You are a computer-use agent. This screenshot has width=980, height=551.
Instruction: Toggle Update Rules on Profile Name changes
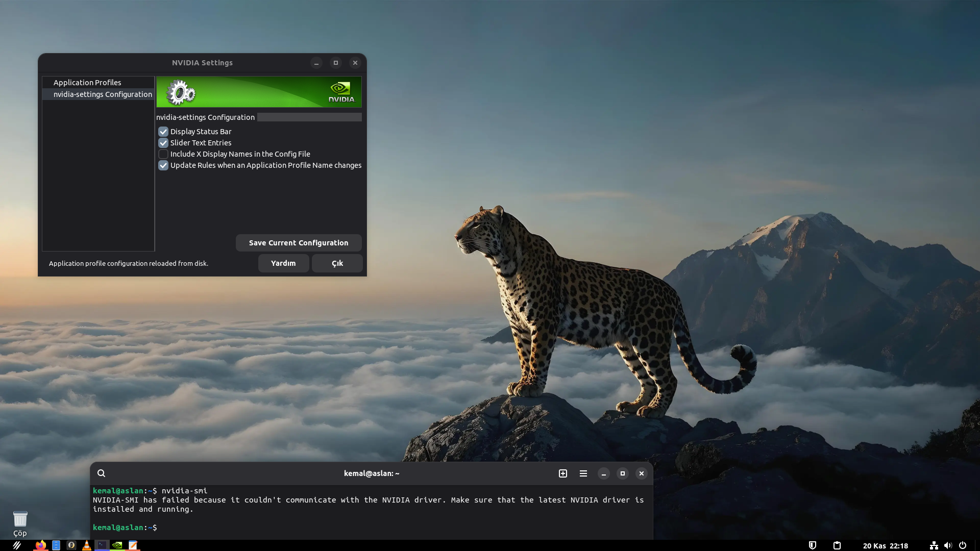[163, 165]
